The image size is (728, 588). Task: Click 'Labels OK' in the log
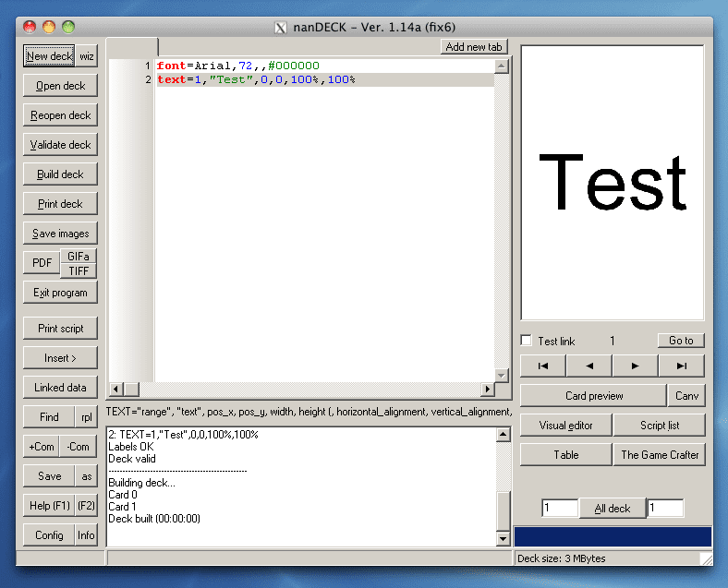point(131,447)
